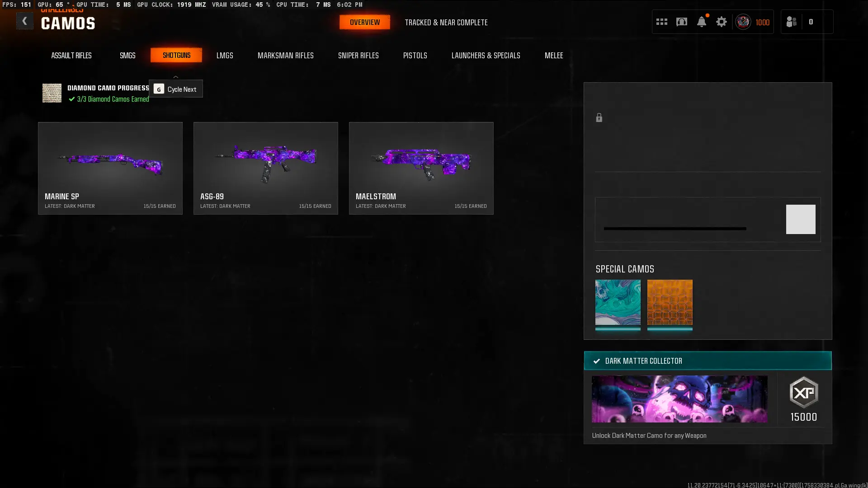
Task: Open the notifications bell icon
Action: pos(701,22)
